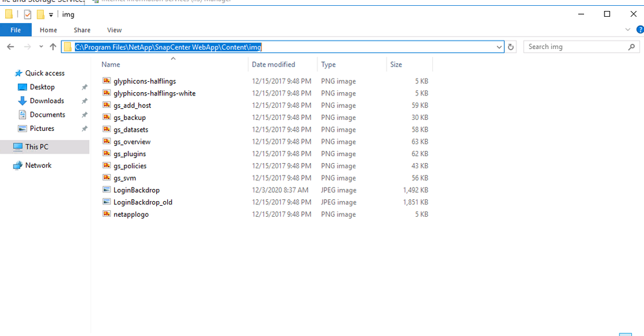
Task: Select the gs_svm PNG icon
Action: click(106, 177)
